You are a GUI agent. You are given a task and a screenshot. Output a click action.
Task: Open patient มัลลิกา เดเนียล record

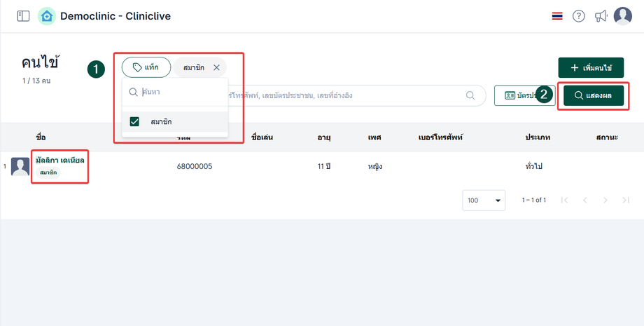pos(59,161)
